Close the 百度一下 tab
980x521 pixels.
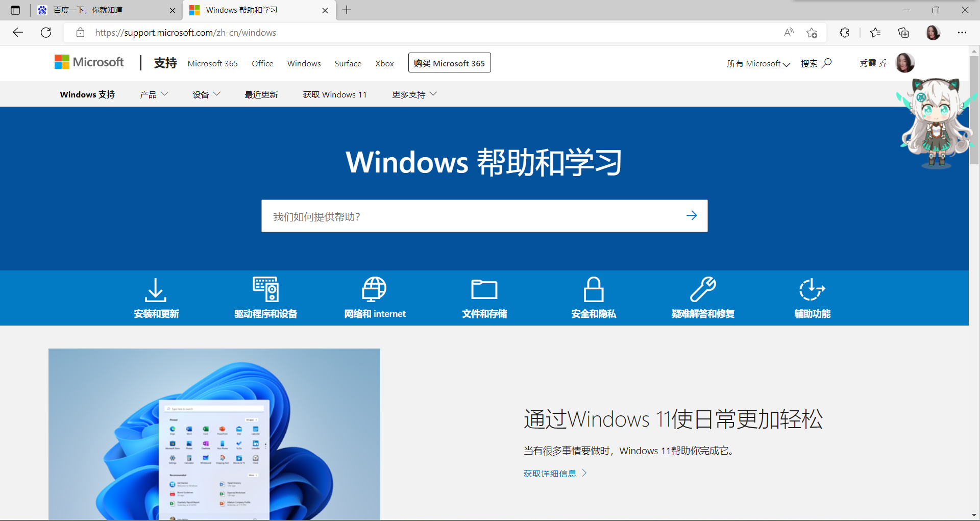[172, 10]
